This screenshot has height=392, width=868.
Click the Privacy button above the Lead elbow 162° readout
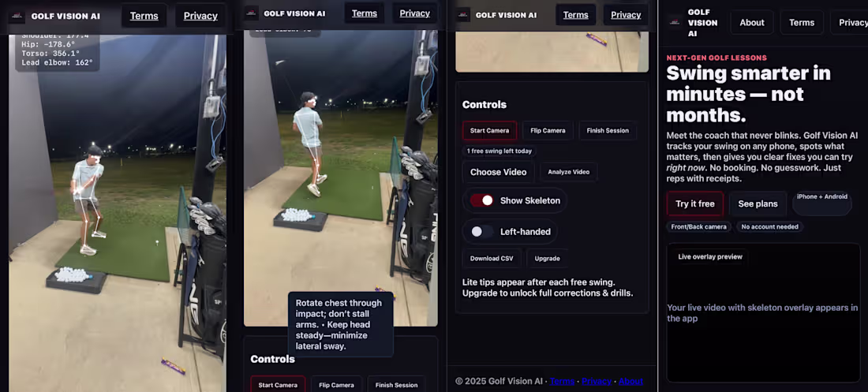tap(200, 16)
